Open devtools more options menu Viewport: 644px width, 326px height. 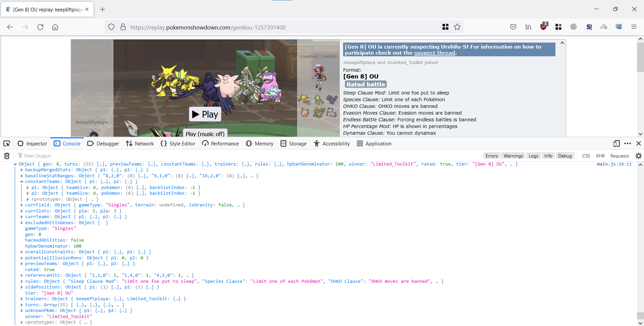pyautogui.click(x=628, y=143)
